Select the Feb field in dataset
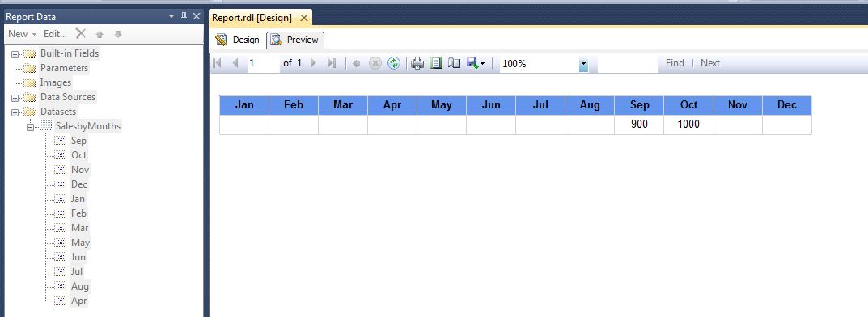The height and width of the screenshot is (317, 868). pos(78,213)
